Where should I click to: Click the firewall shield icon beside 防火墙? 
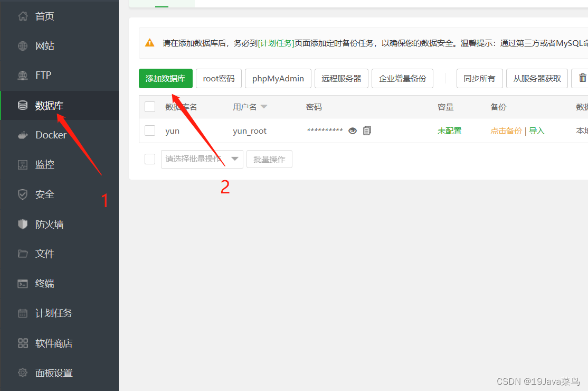tap(23, 224)
